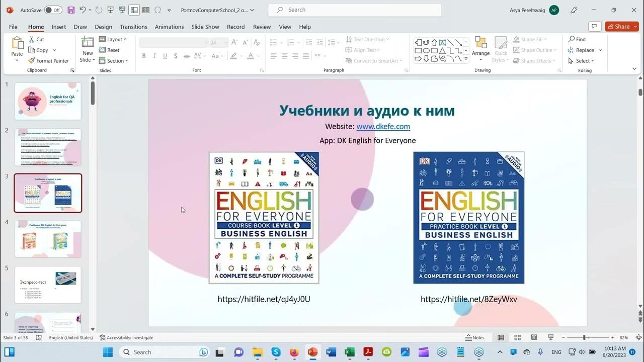Adjust the zoom slider handle

click(x=584, y=337)
